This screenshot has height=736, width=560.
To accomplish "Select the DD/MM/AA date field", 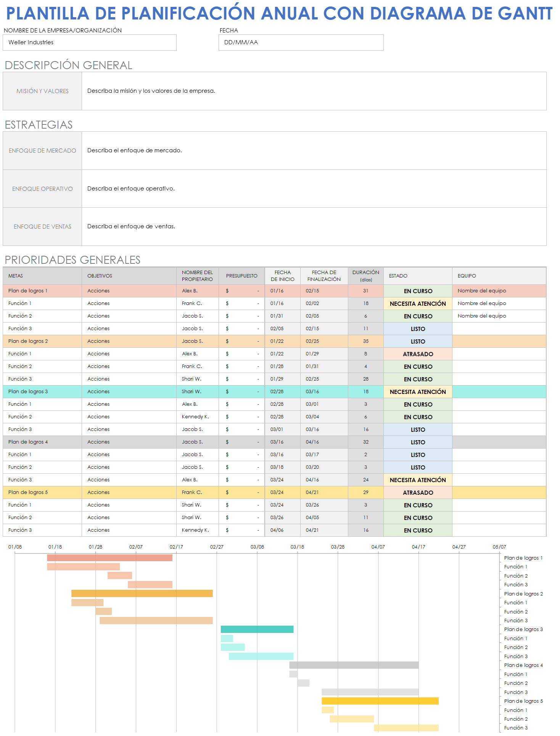I will [x=301, y=42].
